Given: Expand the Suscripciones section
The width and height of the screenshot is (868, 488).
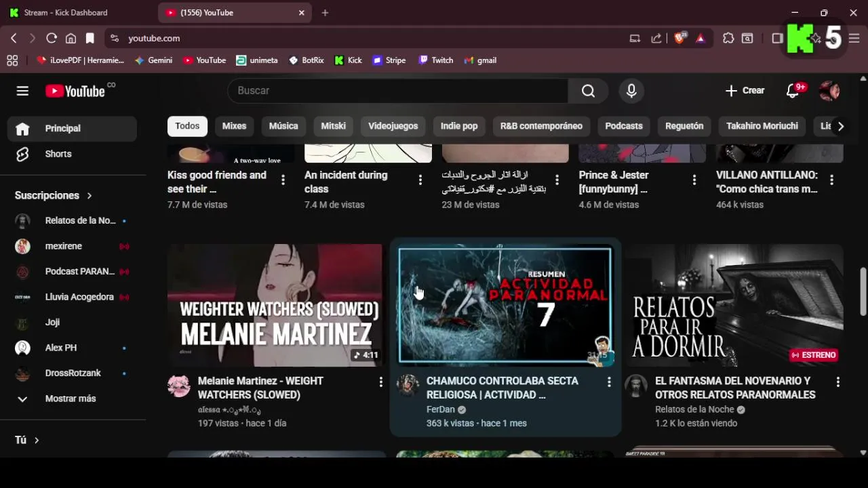Looking at the screenshot, I should pos(54,195).
